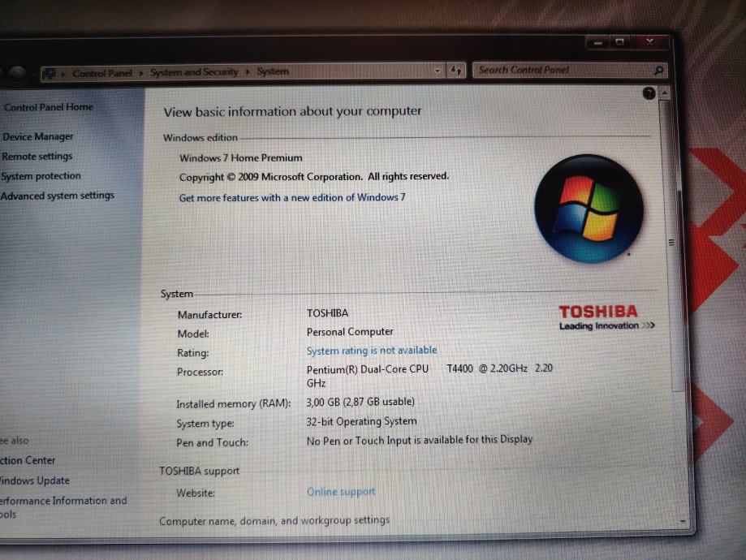
Task: Open address bar history dropdown arrow
Action: (x=438, y=71)
